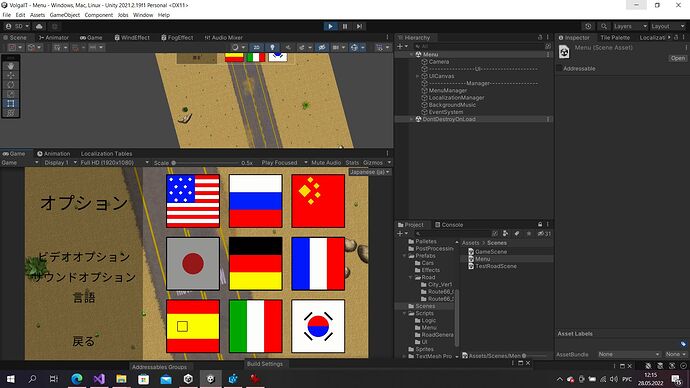Select the Scale tool in Scene view

[11, 94]
